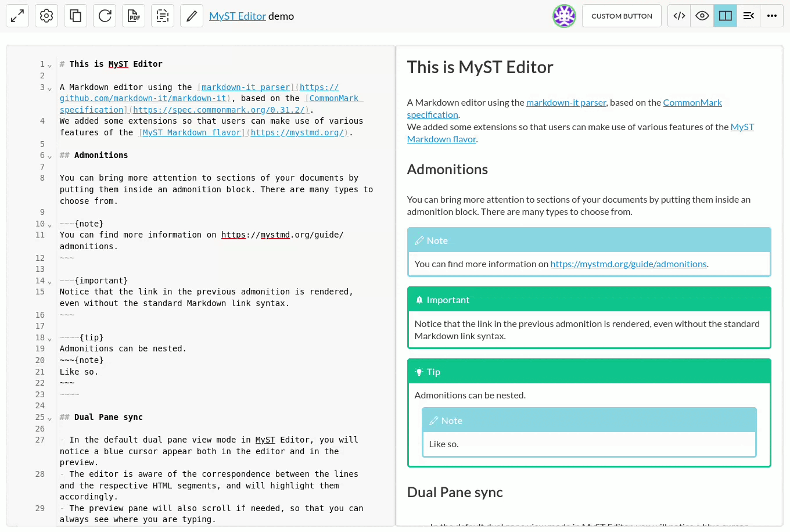Switch to preview-only eye mode

[x=702, y=16]
